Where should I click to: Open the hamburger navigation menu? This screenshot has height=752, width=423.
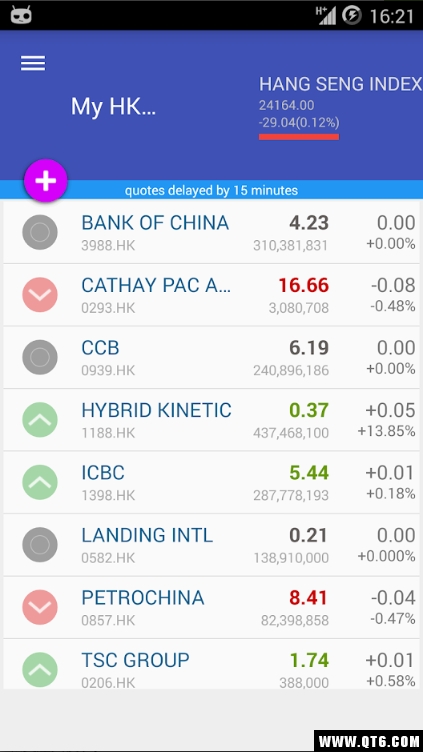point(33,63)
